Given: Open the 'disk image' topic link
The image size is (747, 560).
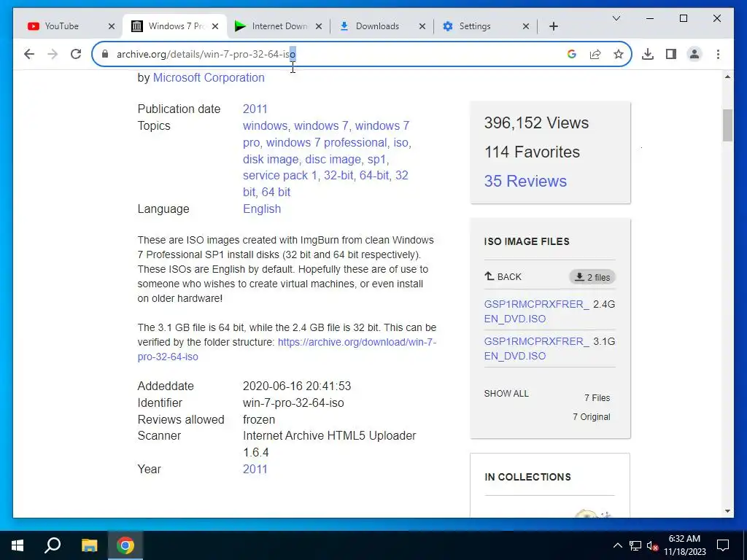Looking at the screenshot, I should tap(271, 159).
